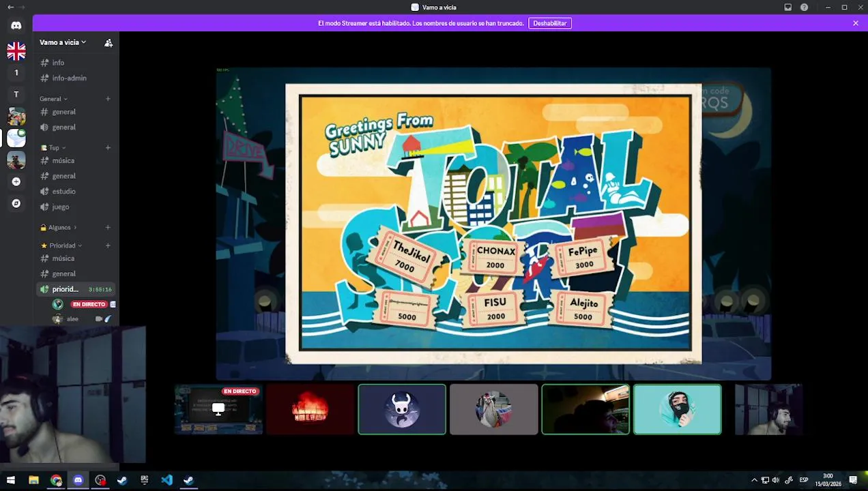Join the estudio voice channel
Screen dimensions: 868x491
point(75,191)
